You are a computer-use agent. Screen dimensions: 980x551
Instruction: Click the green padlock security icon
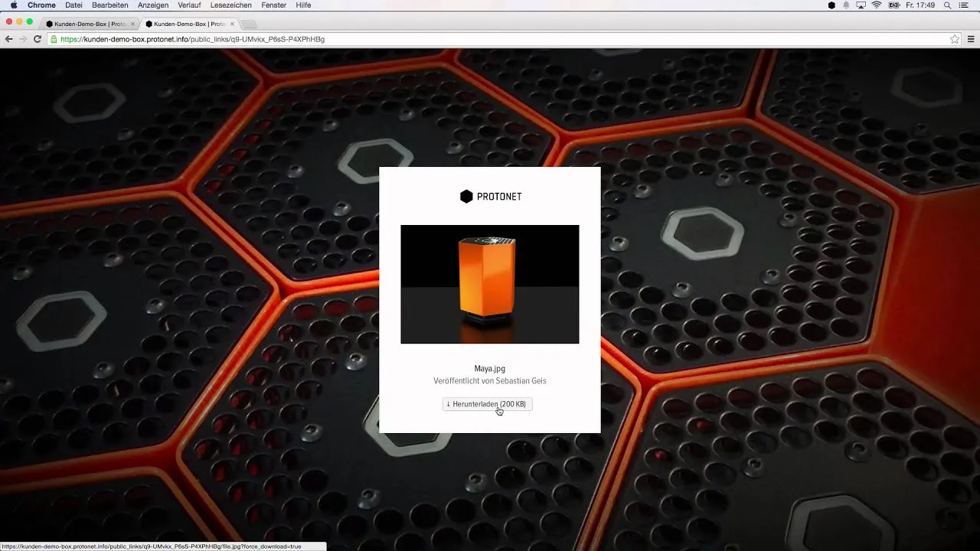(54, 39)
